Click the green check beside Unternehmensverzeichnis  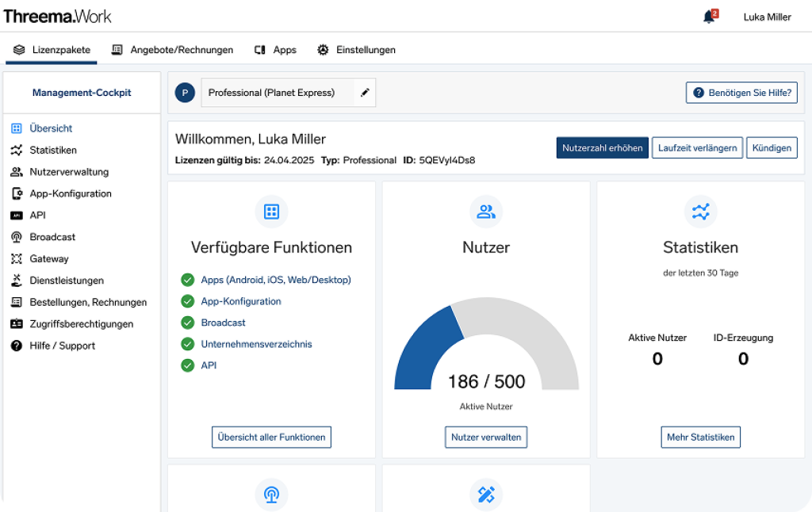coord(187,344)
